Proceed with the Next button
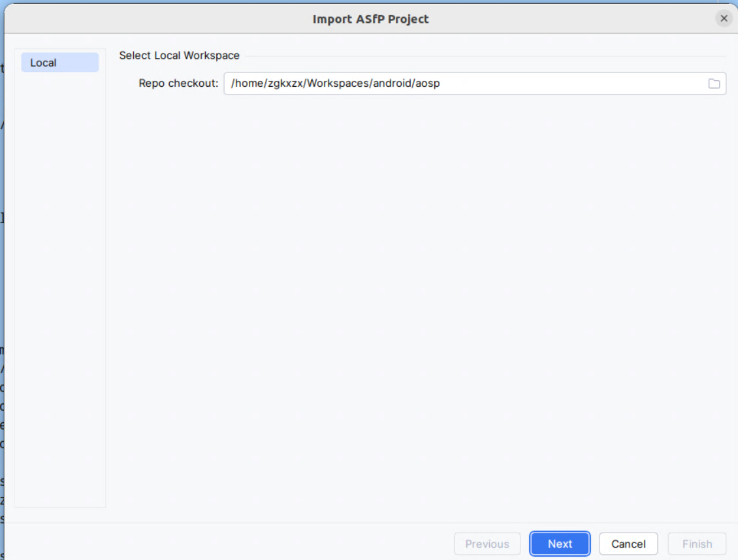This screenshot has width=738, height=560. pyautogui.click(x=560, y=544)
